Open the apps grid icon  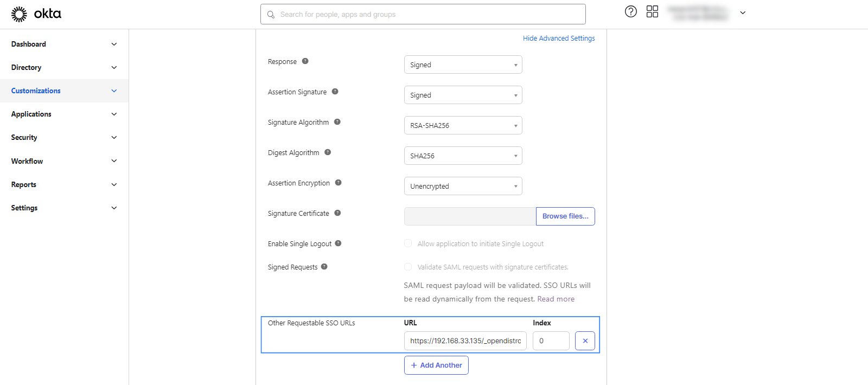click(652, 11)
